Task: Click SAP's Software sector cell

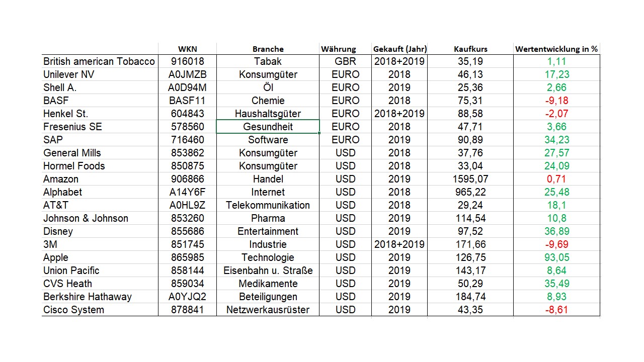Action: coord(268,140)
